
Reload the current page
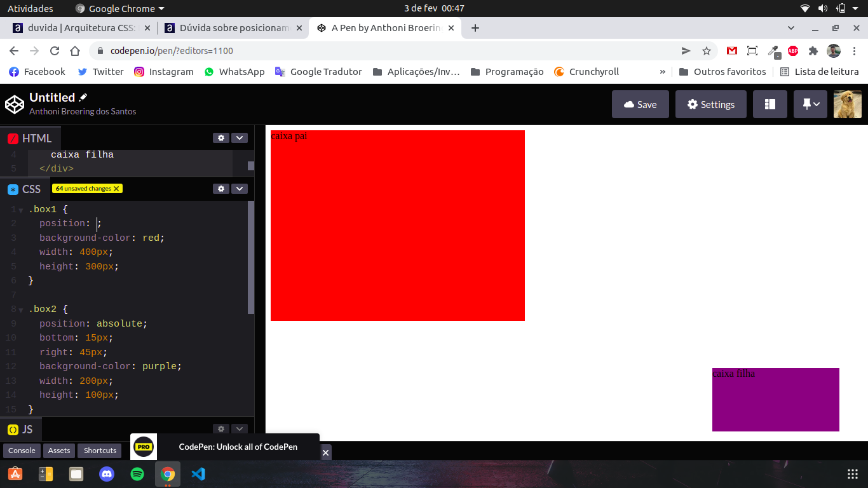click(x=55, y=51)
